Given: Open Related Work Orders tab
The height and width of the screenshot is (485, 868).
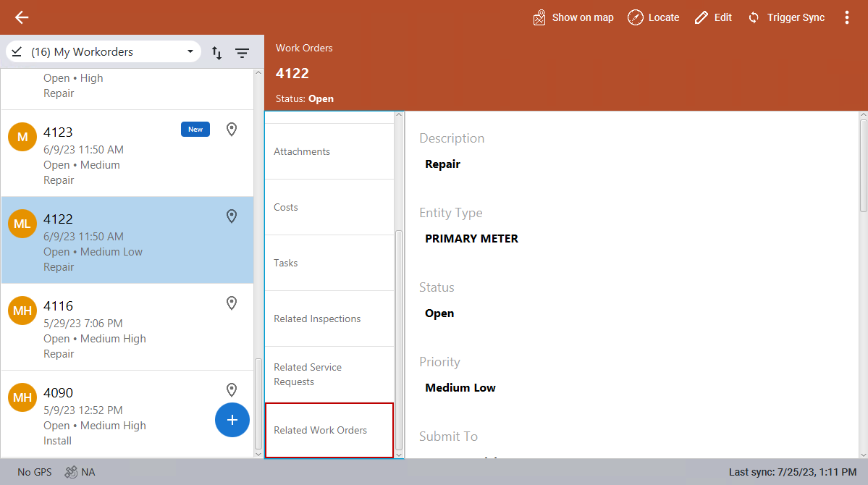Looking at the screenshot, I should point(329,430).
